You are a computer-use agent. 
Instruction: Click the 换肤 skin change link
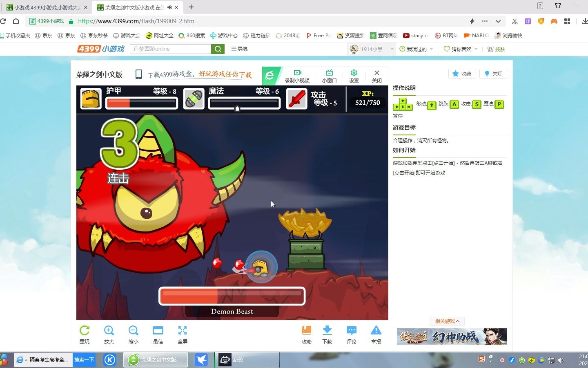pyautogui.click(x=497, y=49)
